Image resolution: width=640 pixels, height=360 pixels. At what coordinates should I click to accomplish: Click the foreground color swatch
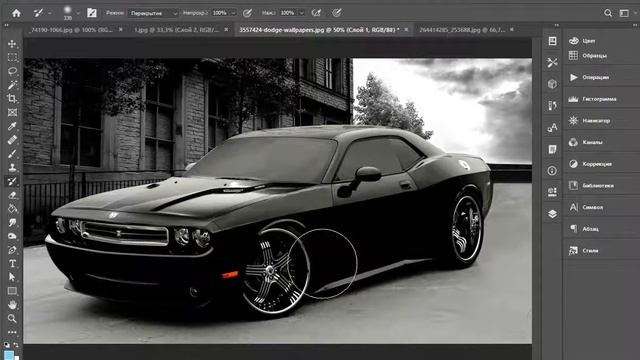(x=8, y=355)
